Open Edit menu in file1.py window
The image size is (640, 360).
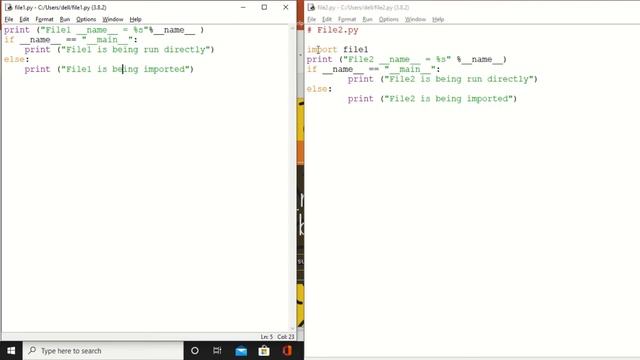click(x=24, y=19)
